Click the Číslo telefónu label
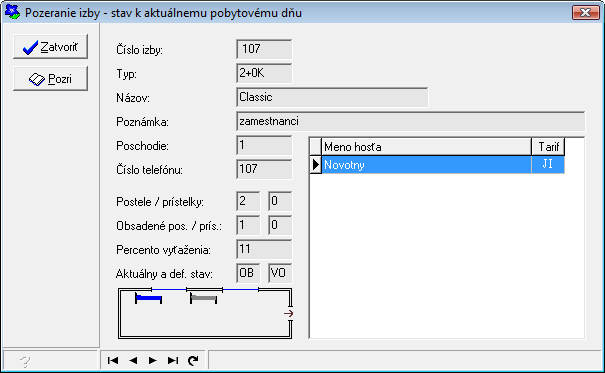The image size is (605, 373). pyautogui.click(x=149, y=170)
